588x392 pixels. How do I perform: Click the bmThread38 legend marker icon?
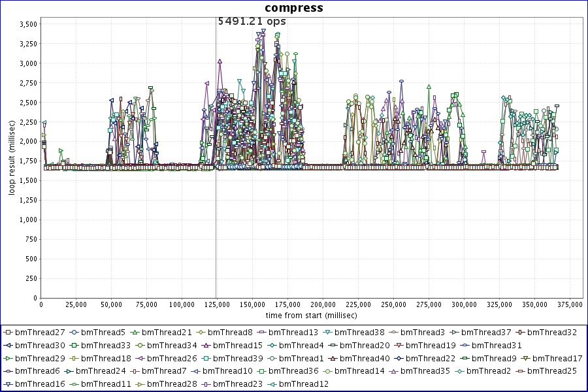click(327, 333)
